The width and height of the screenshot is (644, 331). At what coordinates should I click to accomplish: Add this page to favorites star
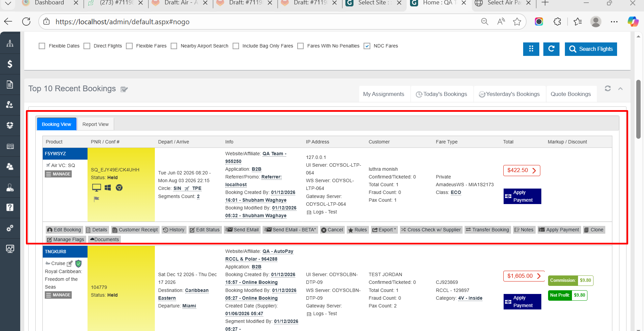517,22
